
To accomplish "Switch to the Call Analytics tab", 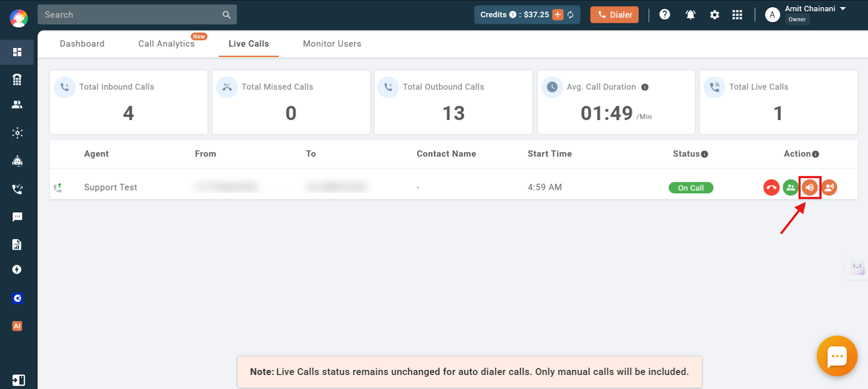I will pos(167,44).
